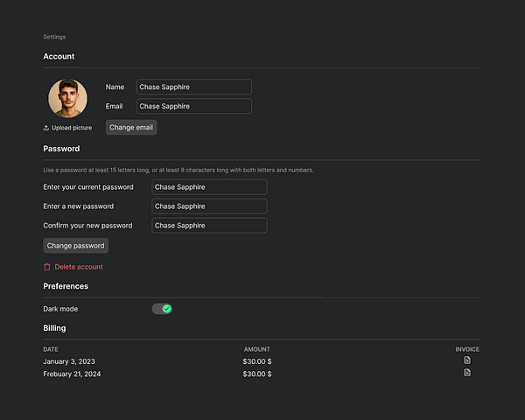This screenshot has width=525, height=420.
Task: Click the AMOUNT column header in Billing
Action: [x=256, y=349]
